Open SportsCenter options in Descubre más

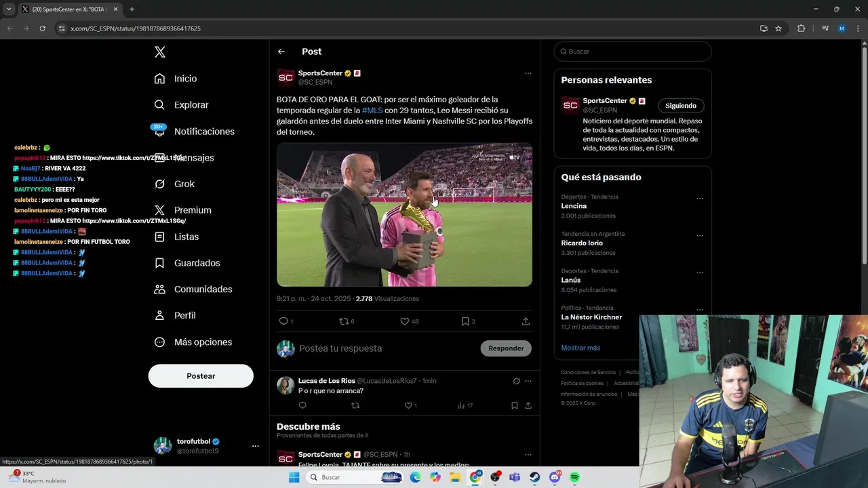pos(528,455)
